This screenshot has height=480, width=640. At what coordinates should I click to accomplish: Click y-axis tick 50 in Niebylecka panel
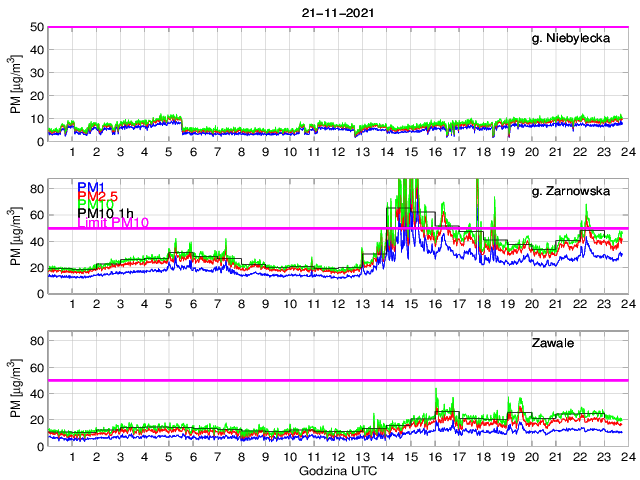(37, 27)
